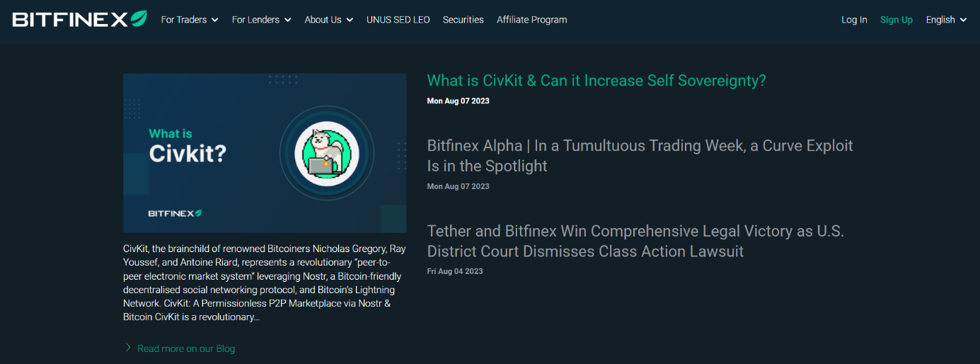Select Affiliate Program in the navigation bar
Image resolution: width=980 pixels, height=364 pixels.
coord(531,20)
